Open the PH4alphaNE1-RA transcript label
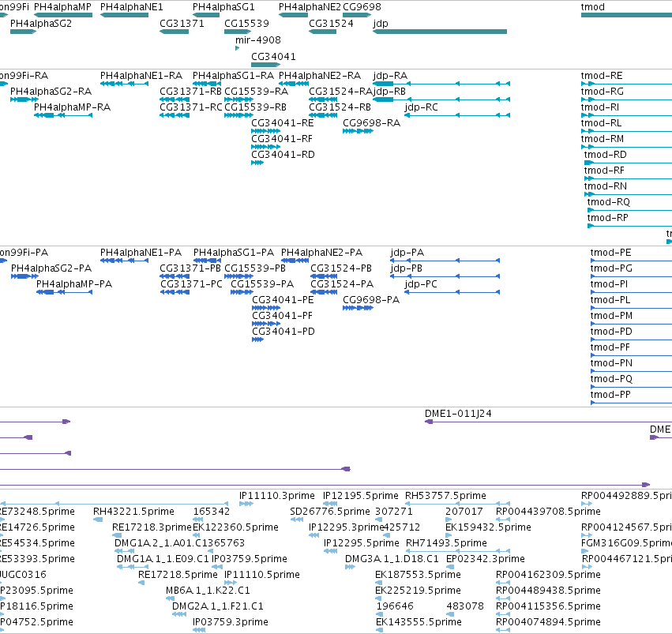This screenshot has height=634, width=672. coord(141,76)
